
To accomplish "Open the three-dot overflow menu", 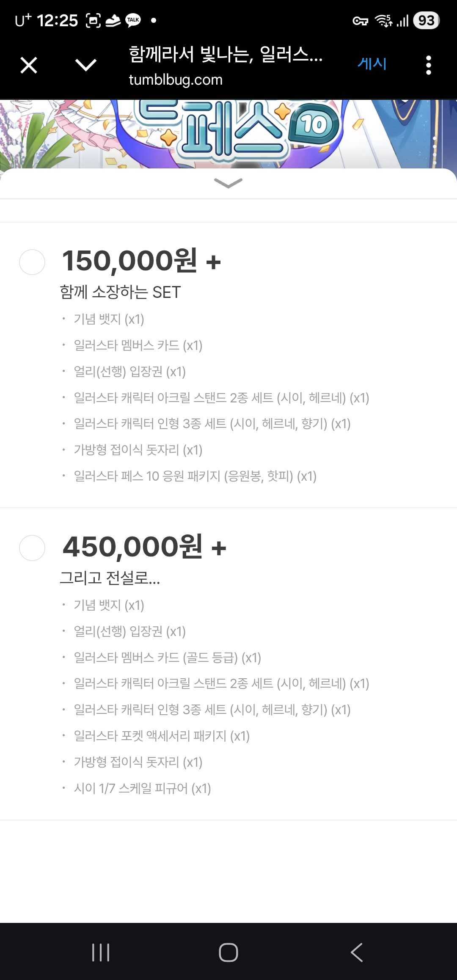I will tap(428, 65).
